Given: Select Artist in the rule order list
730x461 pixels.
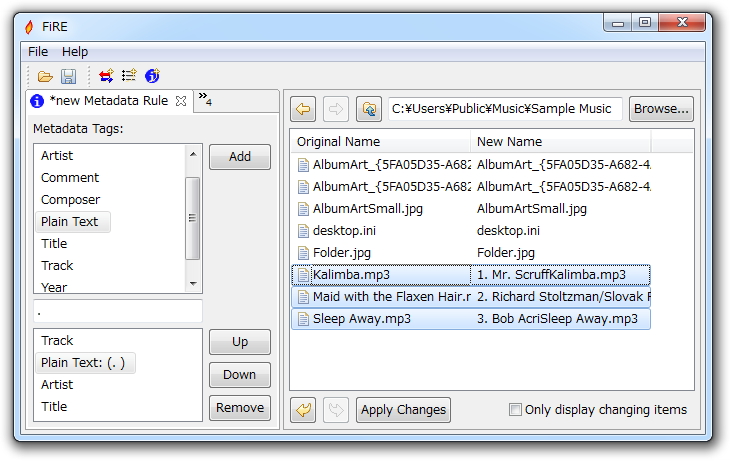Looking at the screenshot, I should click(57, 385).
